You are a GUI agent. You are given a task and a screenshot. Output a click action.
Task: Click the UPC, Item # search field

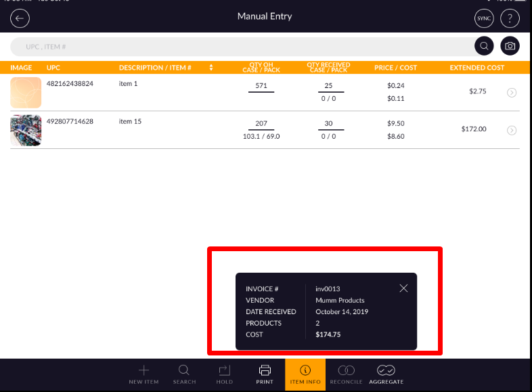pyautogui.click(x=237, y=47)
